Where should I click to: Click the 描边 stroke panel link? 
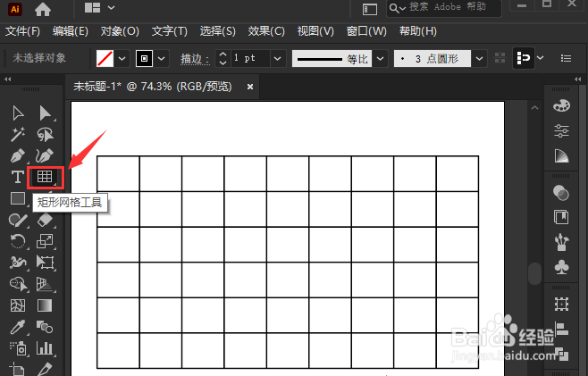195,58
